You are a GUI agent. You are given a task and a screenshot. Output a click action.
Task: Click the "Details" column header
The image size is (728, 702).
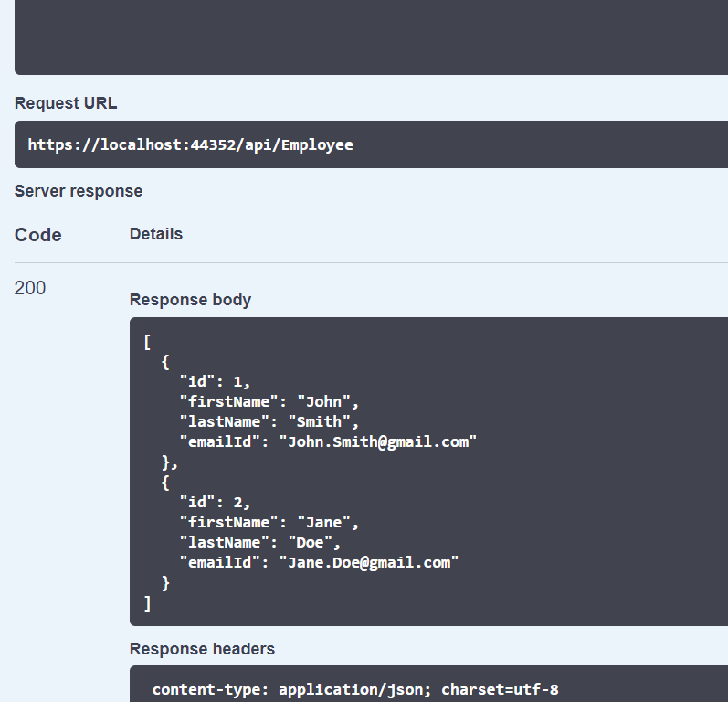coord(156,234)
